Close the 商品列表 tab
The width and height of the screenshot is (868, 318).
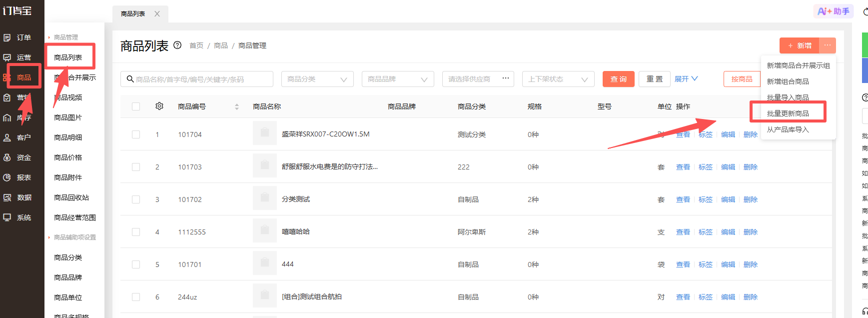coord(157,14)
